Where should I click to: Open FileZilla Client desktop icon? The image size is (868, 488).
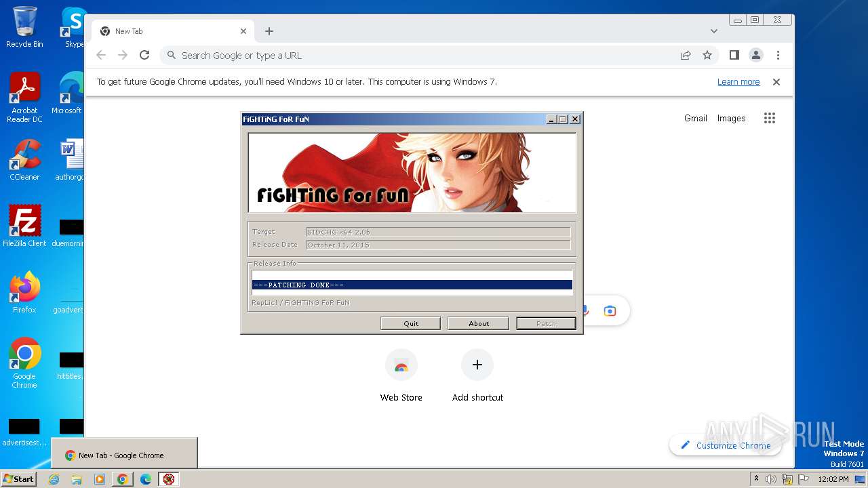pos(24,226)
